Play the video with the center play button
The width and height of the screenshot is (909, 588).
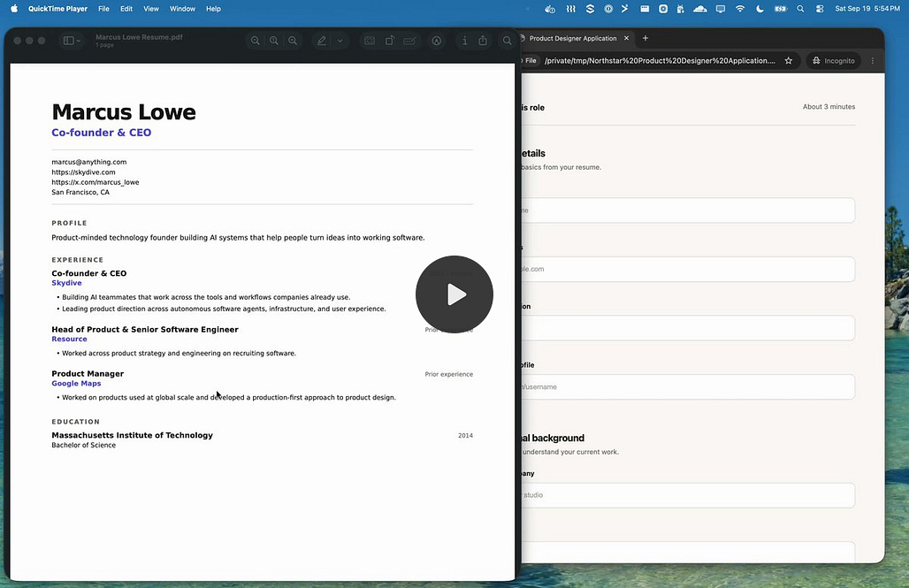point(454,294)
